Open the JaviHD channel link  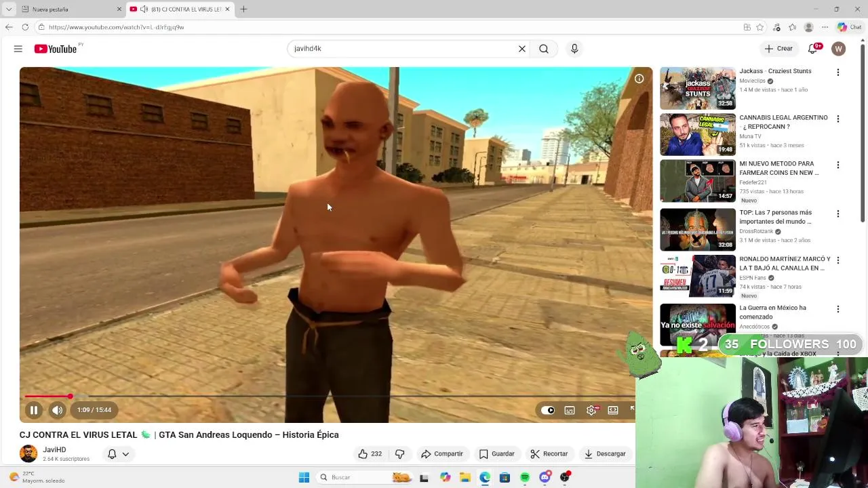tap(54, 449)
